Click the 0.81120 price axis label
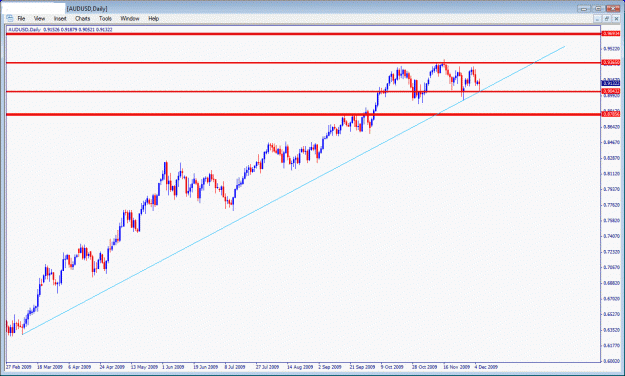 [x=612, y=174]
